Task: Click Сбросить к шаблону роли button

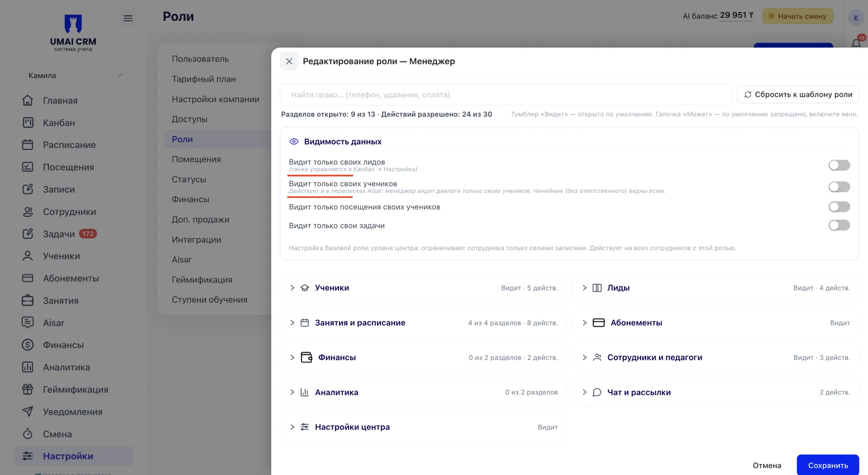Action: (798, 95)
